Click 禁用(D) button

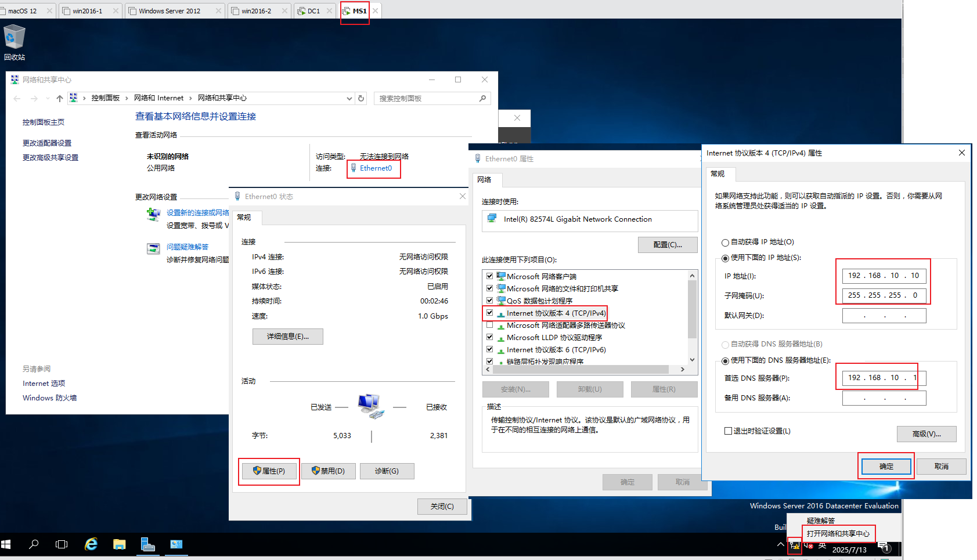point(329,471)
